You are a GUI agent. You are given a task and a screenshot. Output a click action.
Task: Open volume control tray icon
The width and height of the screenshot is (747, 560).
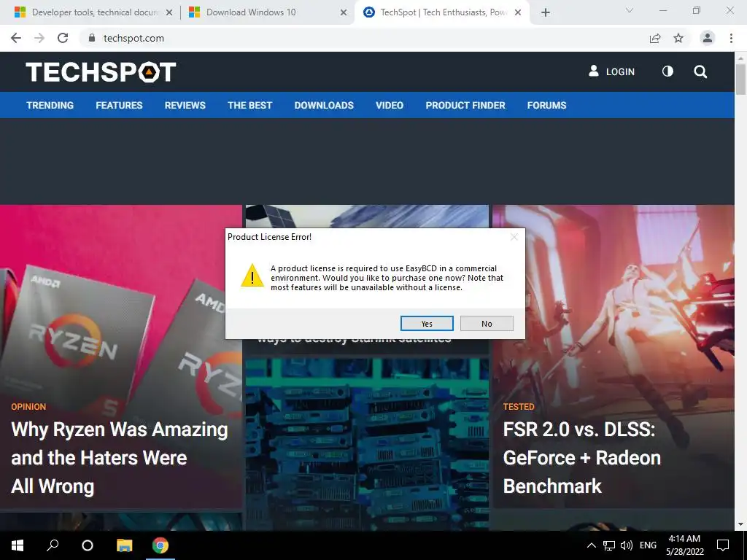[x=627, y=545]
